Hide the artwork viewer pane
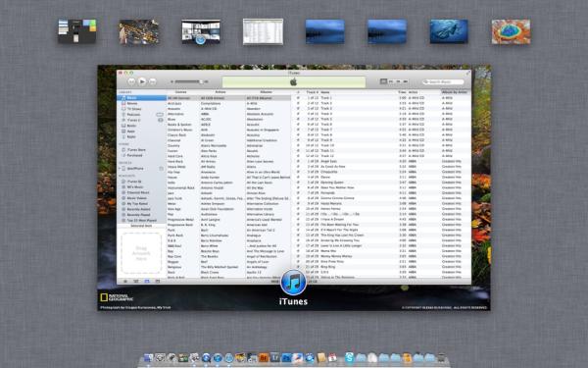This screenshot has height=368, width=588. pos(158,281)
